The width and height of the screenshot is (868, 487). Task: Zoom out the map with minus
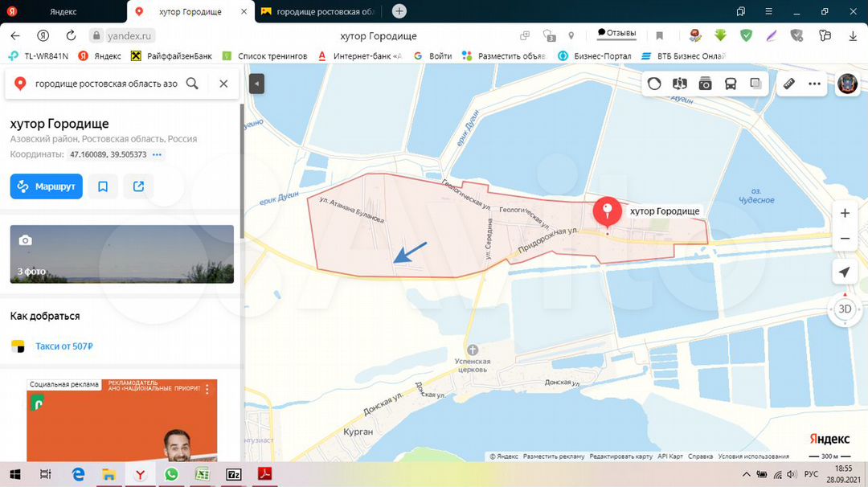pyautogui.click(x=845, y=239)
